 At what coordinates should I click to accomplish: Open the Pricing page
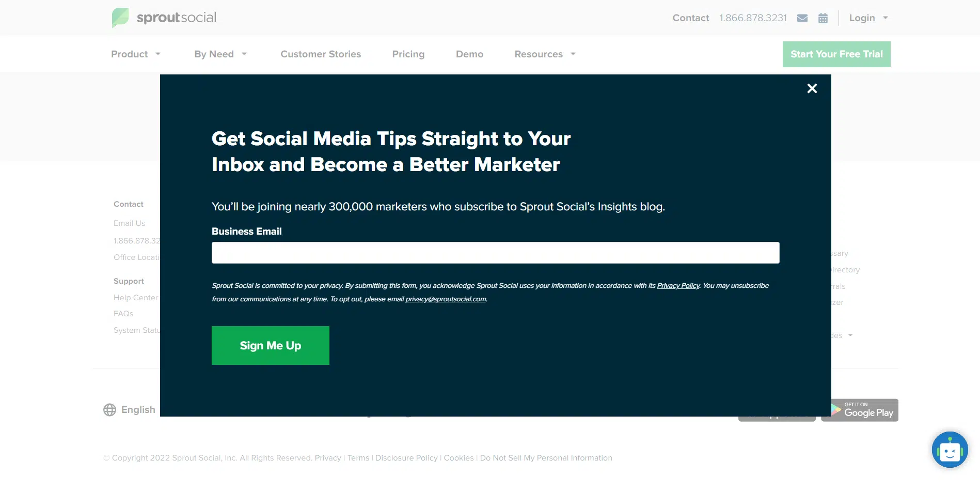point(408,54)
